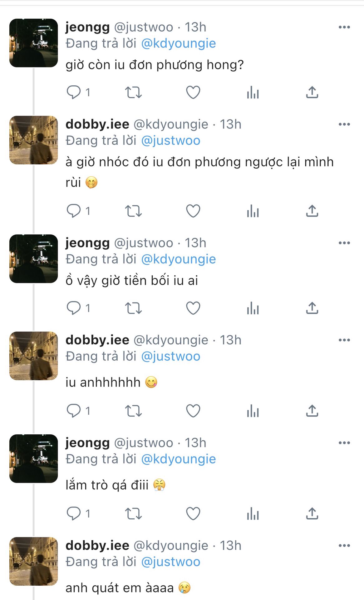Share the "lắm trò qá điii" tweet
The image size is (364, 600).
point(312,514)
